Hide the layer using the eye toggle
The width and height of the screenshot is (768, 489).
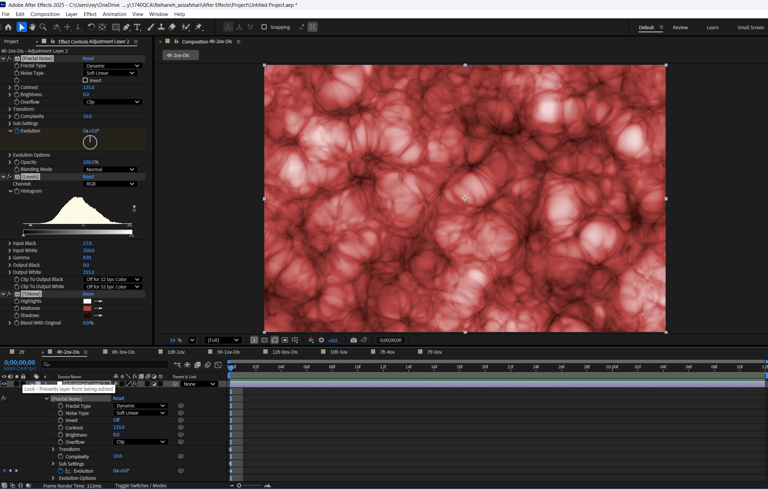pyautogui.click(x=4, y=384)
